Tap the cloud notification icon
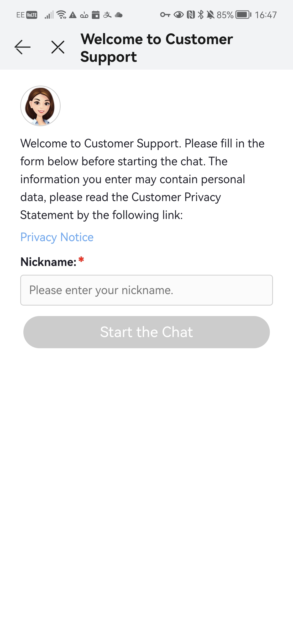Screen dimensions: 293x644 tap(119, 15)
